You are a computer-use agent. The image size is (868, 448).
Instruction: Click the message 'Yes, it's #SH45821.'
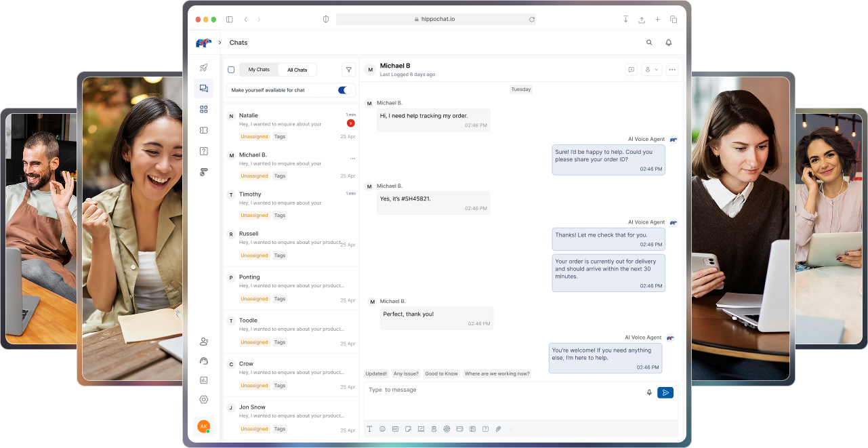(434, 203)
